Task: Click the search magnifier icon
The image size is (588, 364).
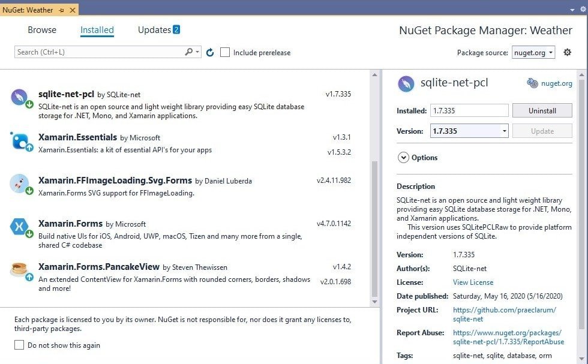Action: pos(188,52)
